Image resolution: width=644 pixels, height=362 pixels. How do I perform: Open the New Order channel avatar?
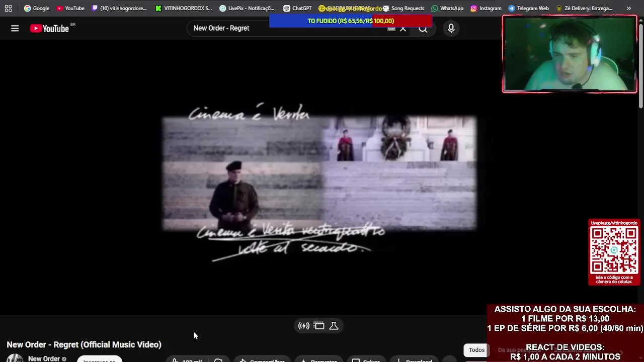pyautogui.click(x=15, y=358)
